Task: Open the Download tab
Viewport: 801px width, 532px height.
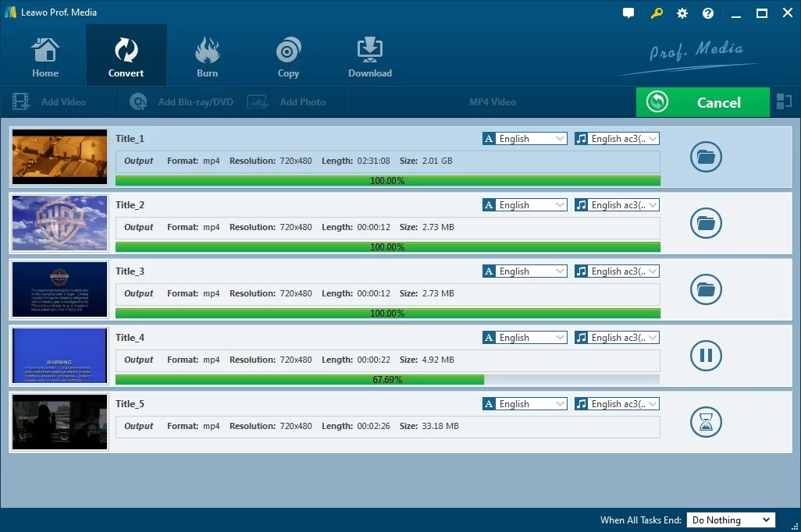Action: coord(369,55)
